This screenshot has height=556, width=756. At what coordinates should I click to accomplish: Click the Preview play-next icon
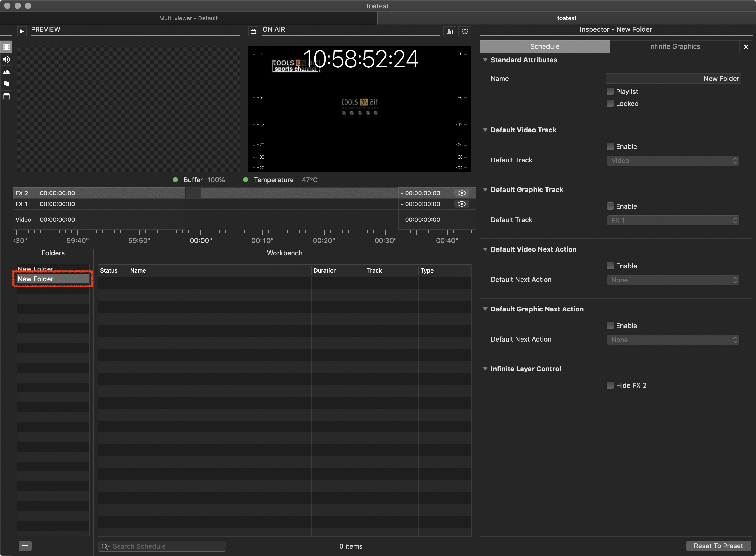tap(22, 31)
